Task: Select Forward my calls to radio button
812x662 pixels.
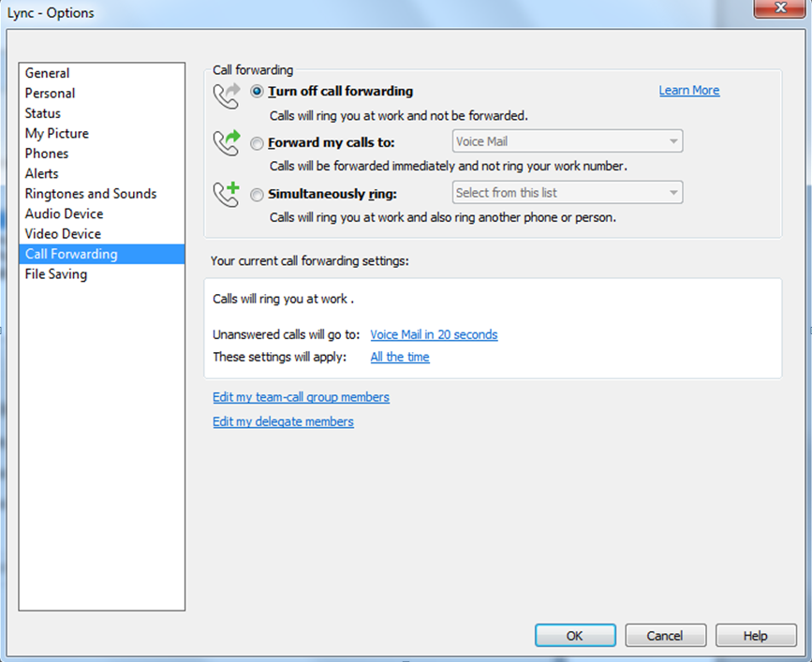Action: coord(258,143)
